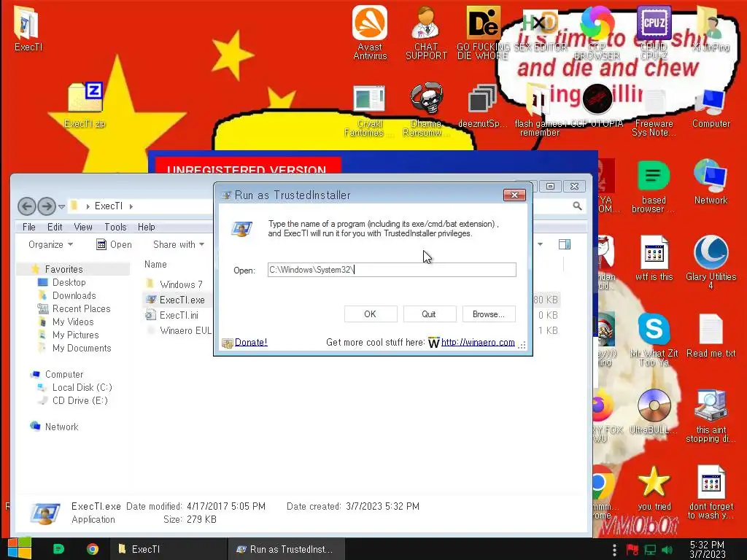Open the Computer desktop icon
The height and width of the screenshot is (560, 747).
(x=711, y=108)
